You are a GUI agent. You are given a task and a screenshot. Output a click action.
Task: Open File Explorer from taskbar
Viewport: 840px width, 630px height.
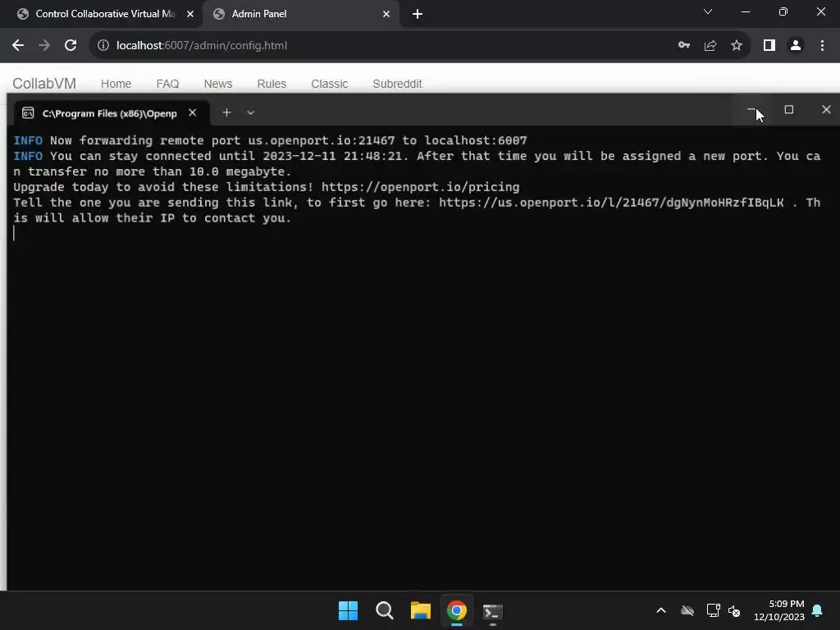coord(421,610)
